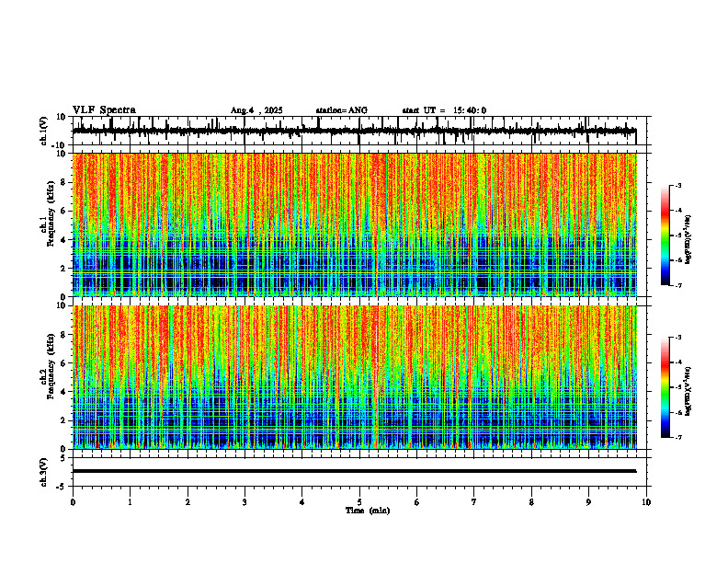
Task: Click time axis tick label '10'
Action: [646, 502]
